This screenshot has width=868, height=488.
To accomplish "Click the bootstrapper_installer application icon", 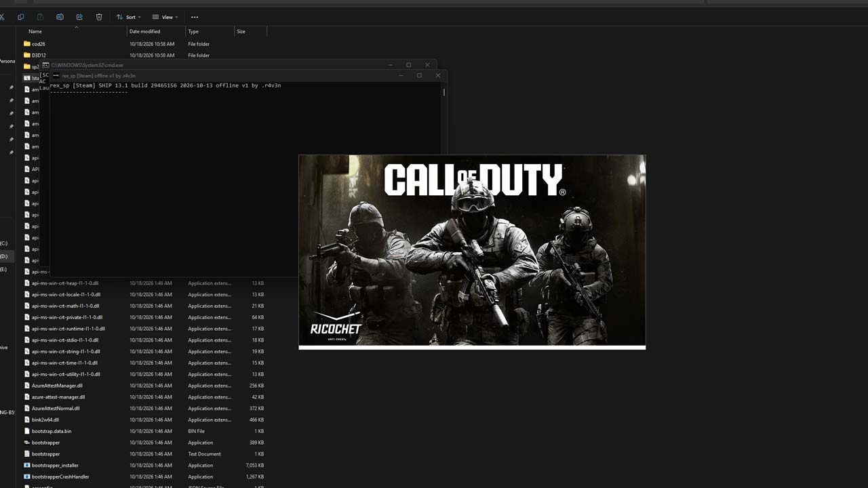I will 27,466.
